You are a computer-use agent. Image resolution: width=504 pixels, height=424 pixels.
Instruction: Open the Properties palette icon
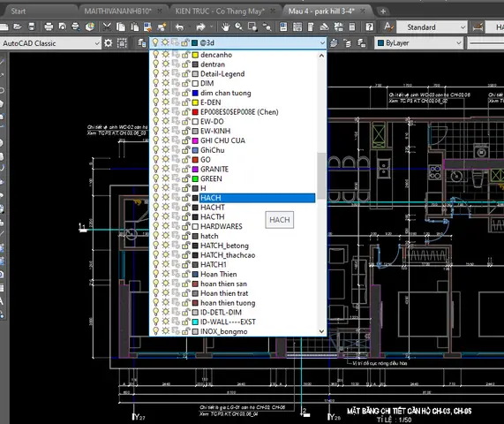(x=283, y=26)
